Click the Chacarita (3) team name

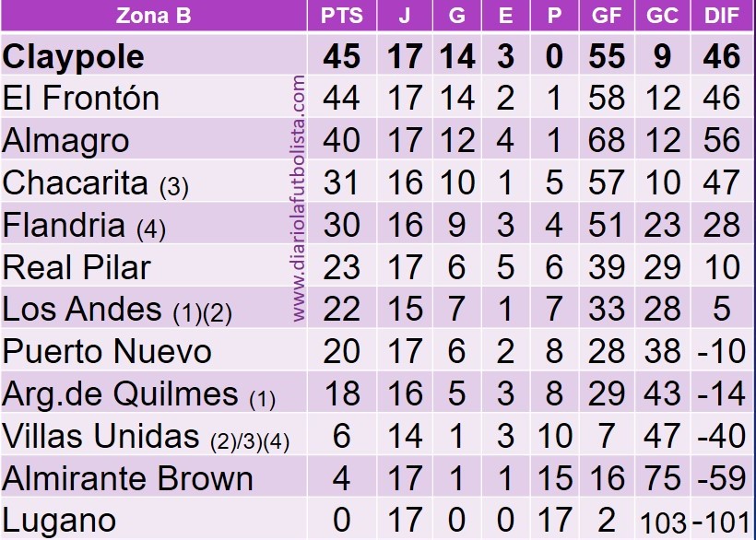(x=96, y=183)
